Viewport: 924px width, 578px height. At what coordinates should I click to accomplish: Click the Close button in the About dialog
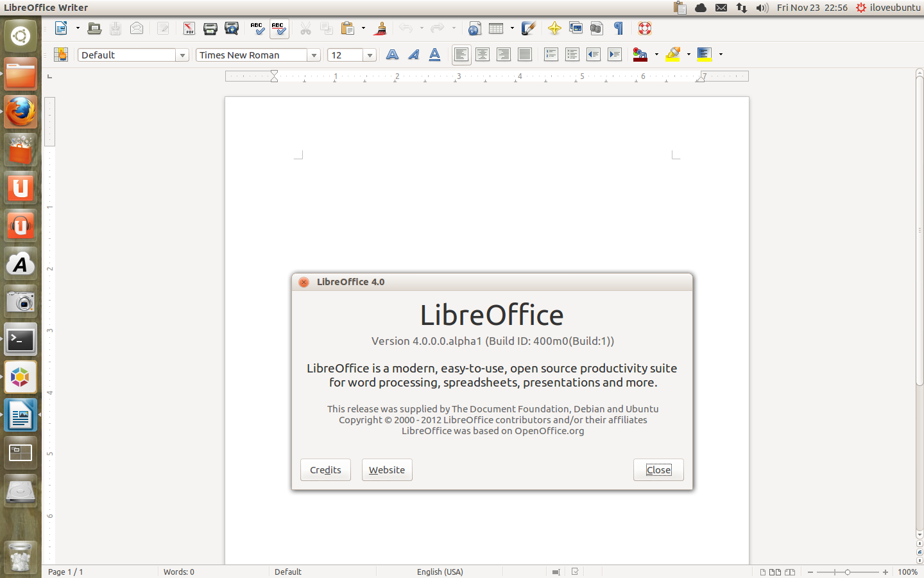(x=658, y=469)
